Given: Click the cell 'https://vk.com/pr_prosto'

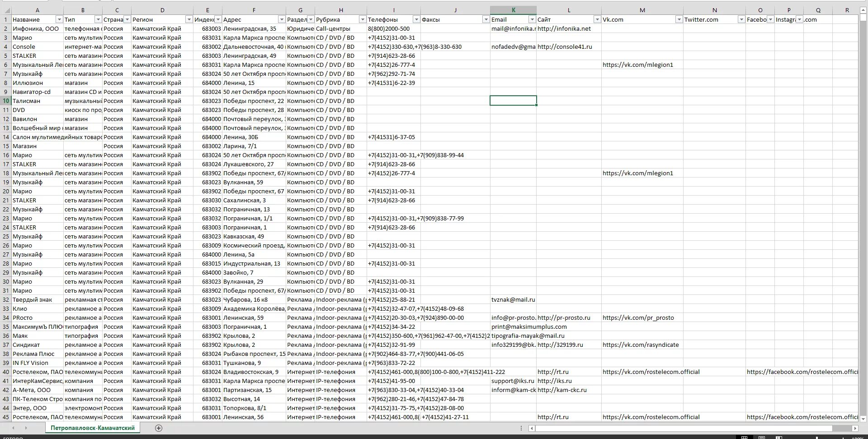Looking at the screenshot, I should point(642,318).
